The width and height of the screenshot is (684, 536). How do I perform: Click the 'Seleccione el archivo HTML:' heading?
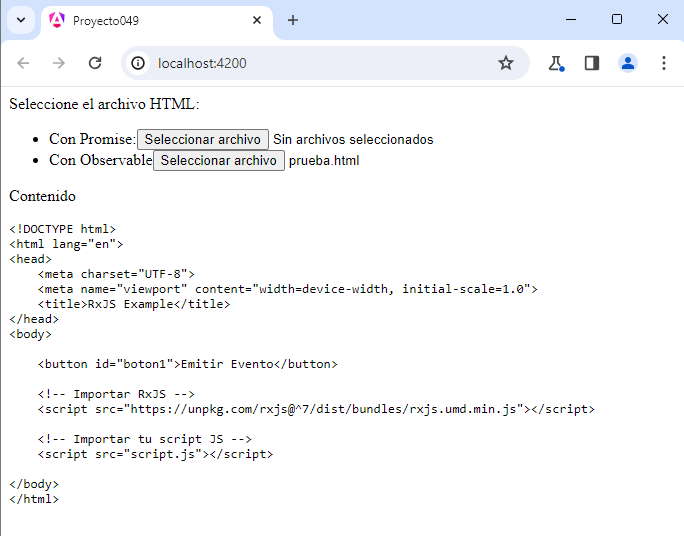point(104,104)
